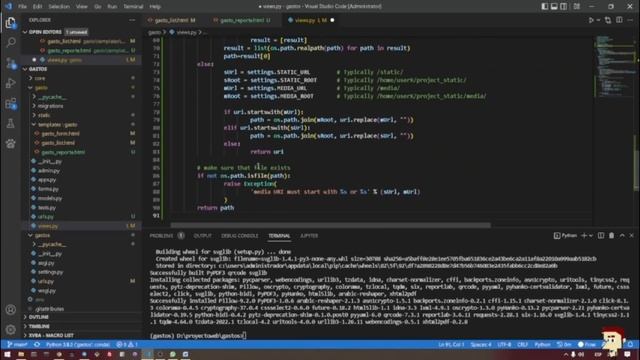Select the Python interpreter in status bar
This screenshot has width=640, height=360.
(x=78, y=344)
